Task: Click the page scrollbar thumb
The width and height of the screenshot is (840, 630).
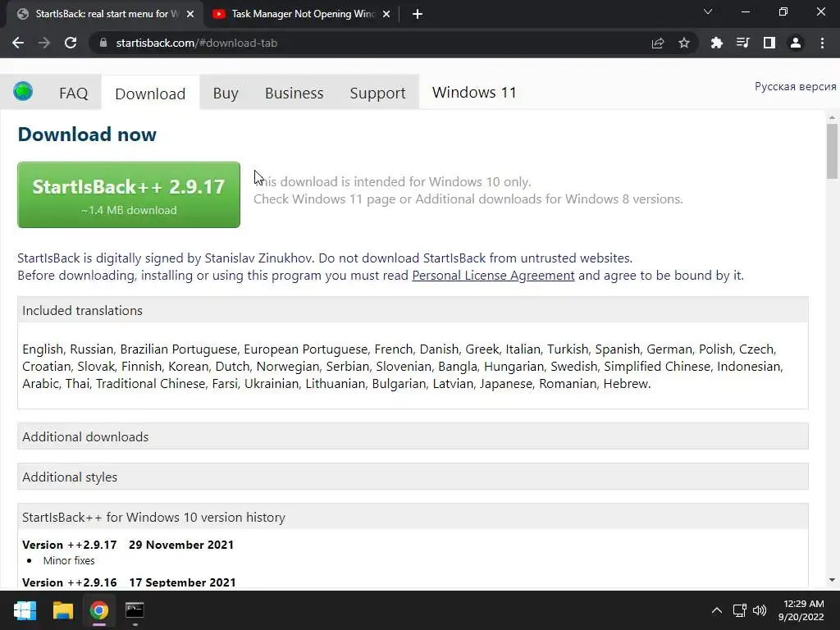Action: point(832,151)
